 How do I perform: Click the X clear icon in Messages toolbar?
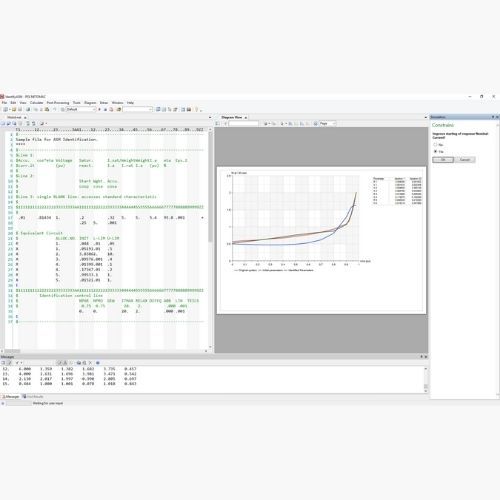[x=90, y=363]
